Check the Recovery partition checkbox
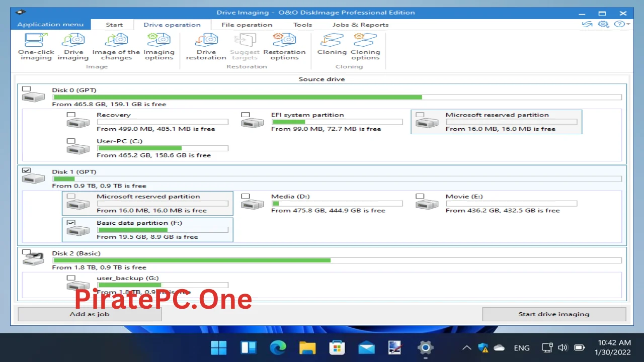 pyautogui.click(x=71, y=115)
